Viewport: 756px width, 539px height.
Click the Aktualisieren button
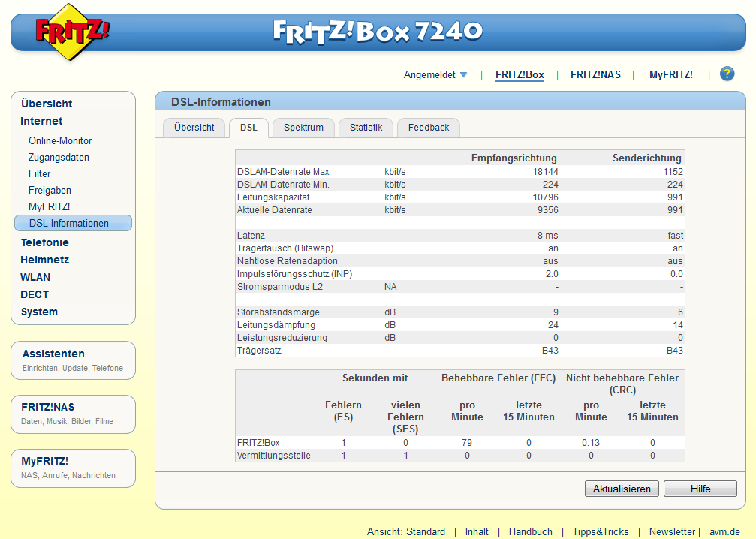point(622,489)
